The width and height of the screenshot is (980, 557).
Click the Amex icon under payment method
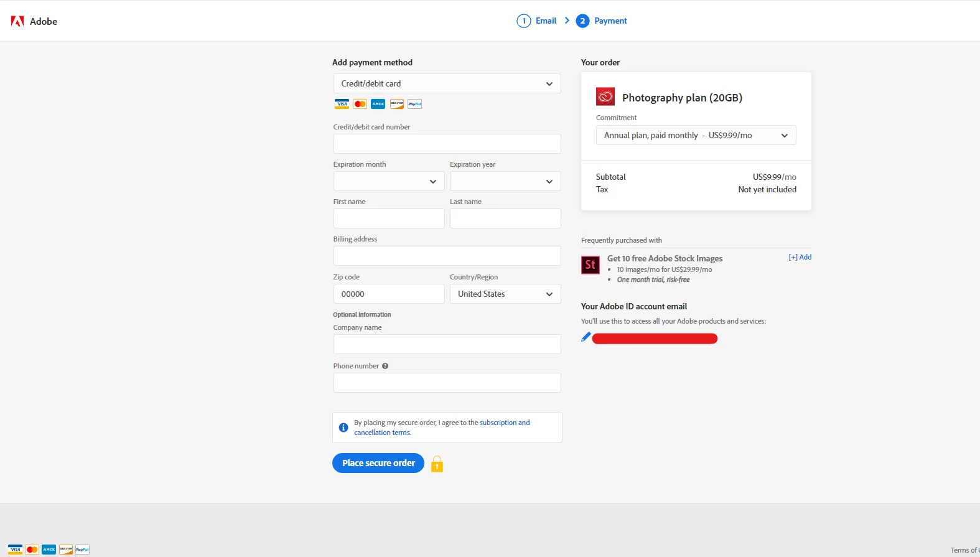[x=378, y=104]
